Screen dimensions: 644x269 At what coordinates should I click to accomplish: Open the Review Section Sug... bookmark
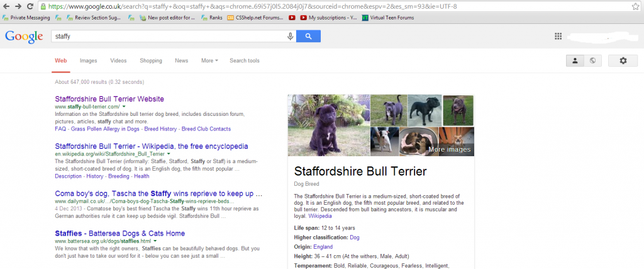(94, 18)
